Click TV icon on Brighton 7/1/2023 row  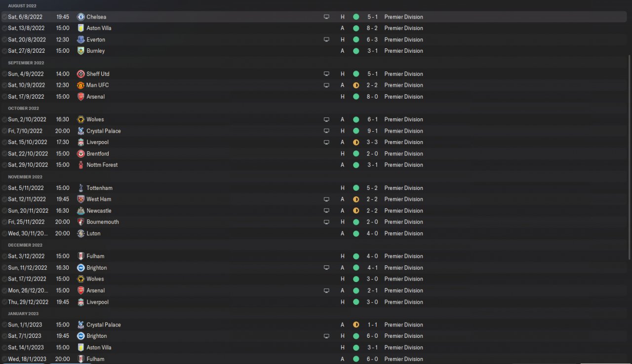point(326,336)
